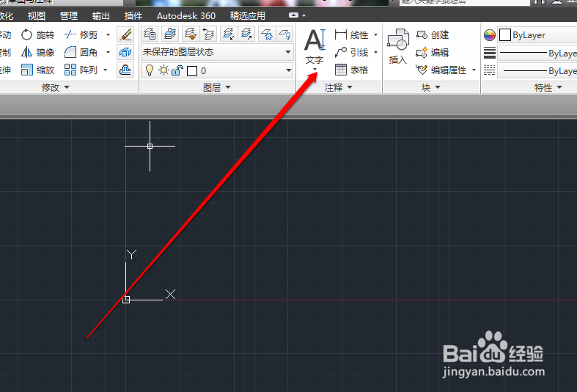Viewport: 577px width, 392px height.
Task: Click the Layer Freeze icon
Action: point(267,34)
